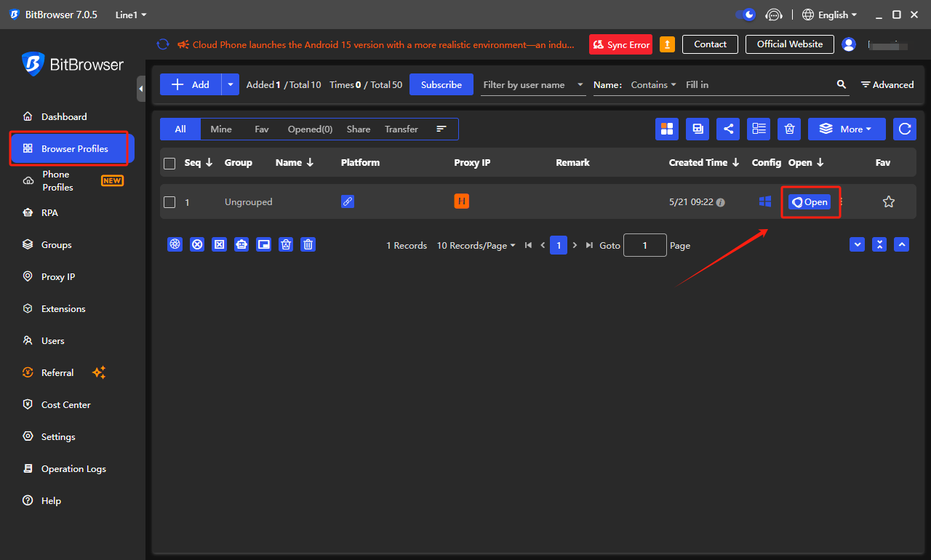931x560 pixels.
Task: Click the Add profile button
Action: tap(191, 84)
